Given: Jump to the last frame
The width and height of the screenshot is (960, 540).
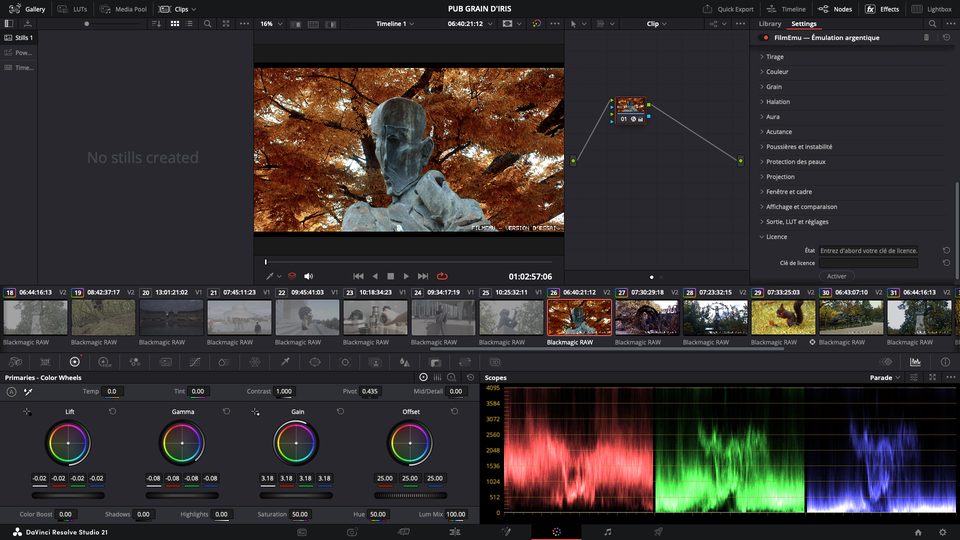Looking at the screenshot, I should (x=422, y=276).
